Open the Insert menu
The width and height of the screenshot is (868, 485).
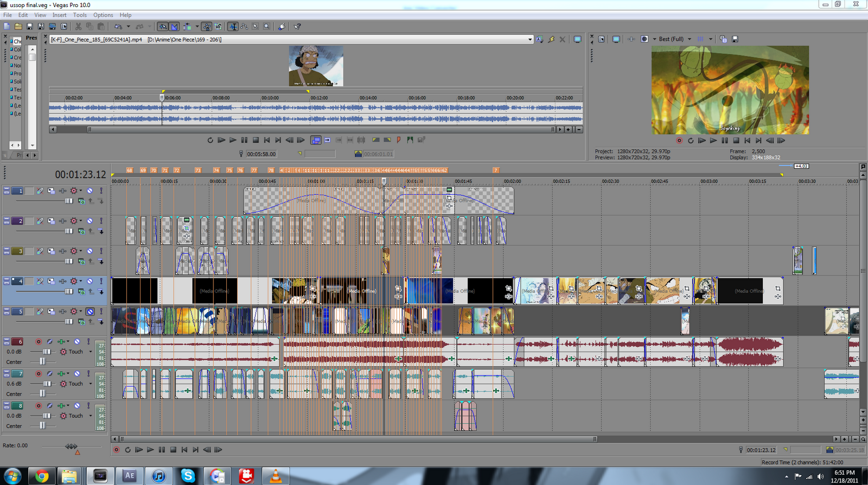pyautogui.click(x=60, y=15)
